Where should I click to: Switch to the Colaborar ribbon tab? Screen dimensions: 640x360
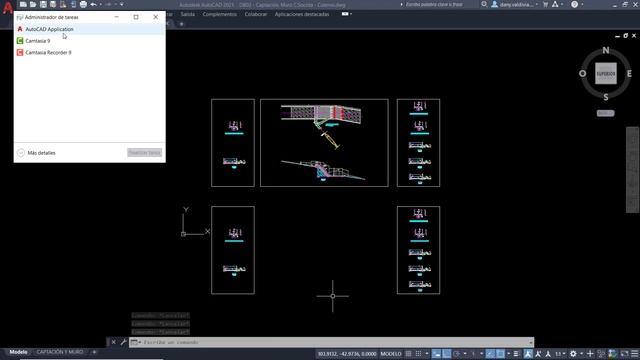coord(256,14)
